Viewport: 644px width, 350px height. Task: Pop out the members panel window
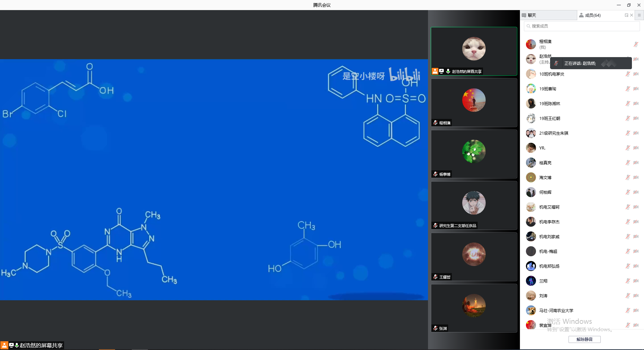[x=626, y=15]
